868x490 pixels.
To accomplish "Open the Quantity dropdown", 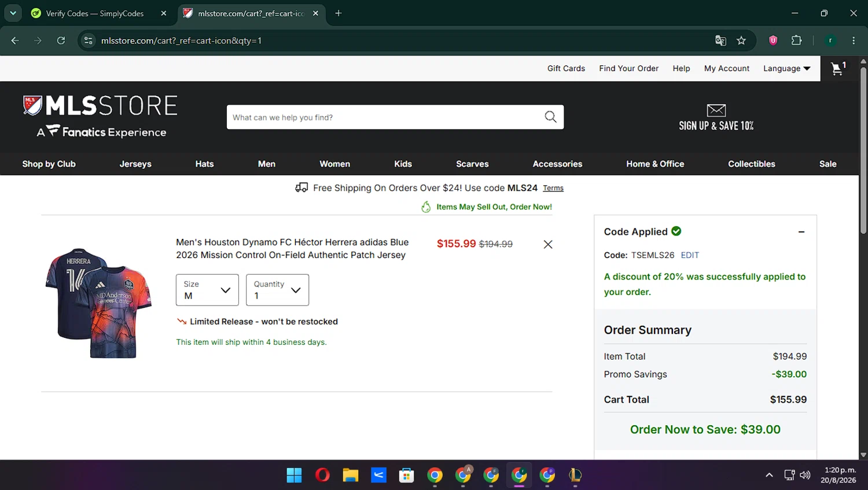I will coord(277,290).
